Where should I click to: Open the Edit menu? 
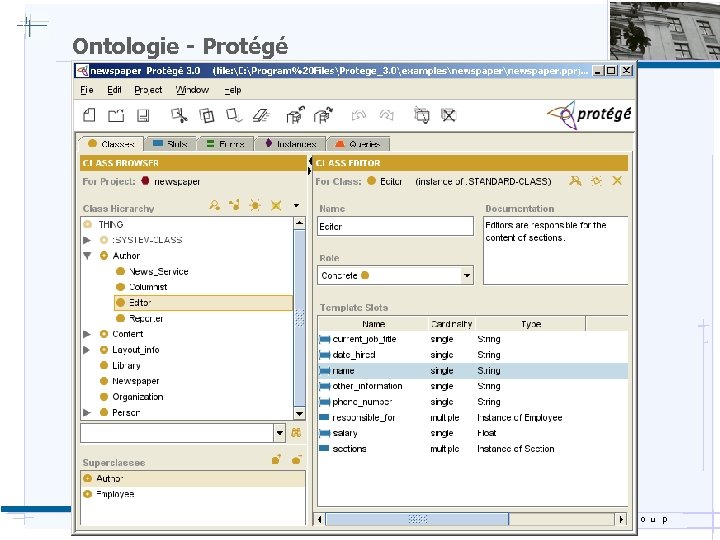click(114, 90)
